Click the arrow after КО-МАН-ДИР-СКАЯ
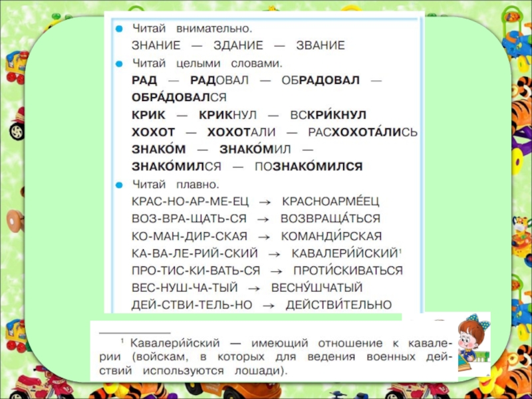Image resolution: width=532 pixels, height=399 pixels. [264, 237]
